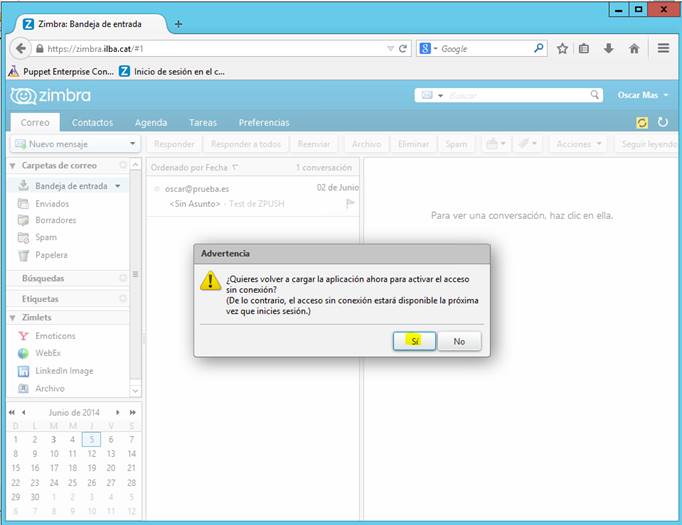Open the Correo tab

[35, 123]
